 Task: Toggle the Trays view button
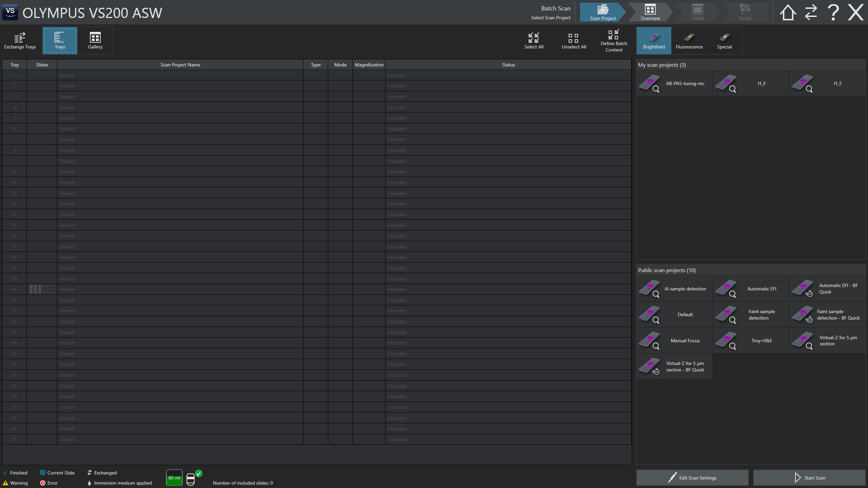pos(60,41)
